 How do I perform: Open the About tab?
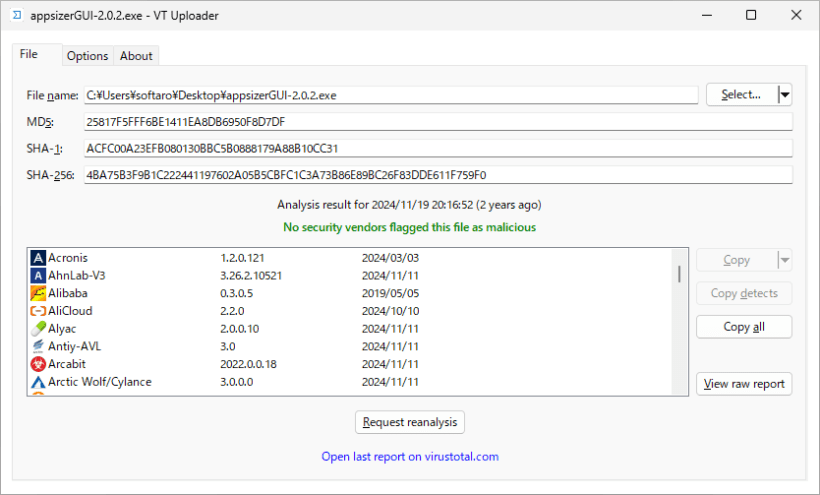[x=136, y=56]
